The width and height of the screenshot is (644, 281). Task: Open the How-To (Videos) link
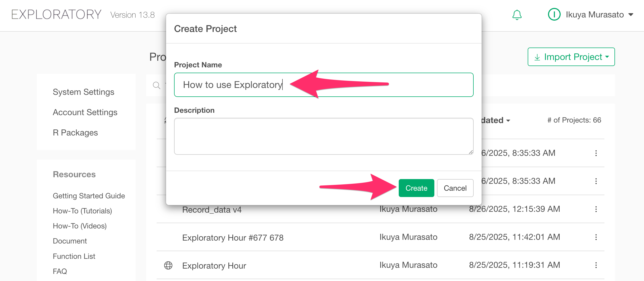[80, 226]
